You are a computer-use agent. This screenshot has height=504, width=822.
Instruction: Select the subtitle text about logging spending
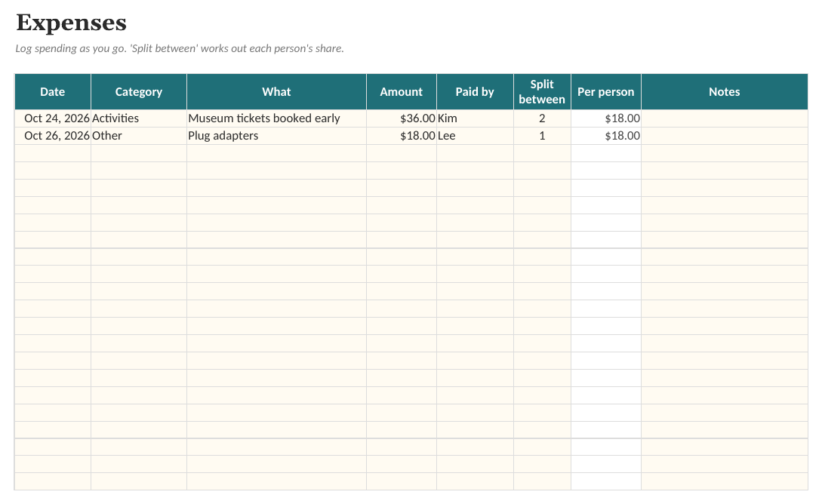[x=180, y=49]
